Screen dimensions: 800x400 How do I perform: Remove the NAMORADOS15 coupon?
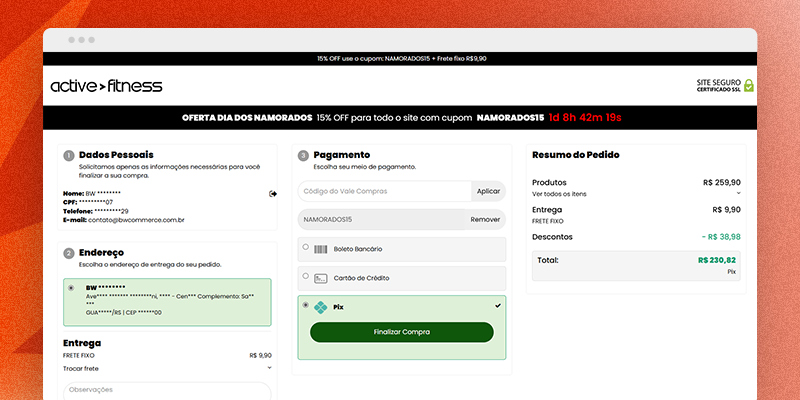485,219
